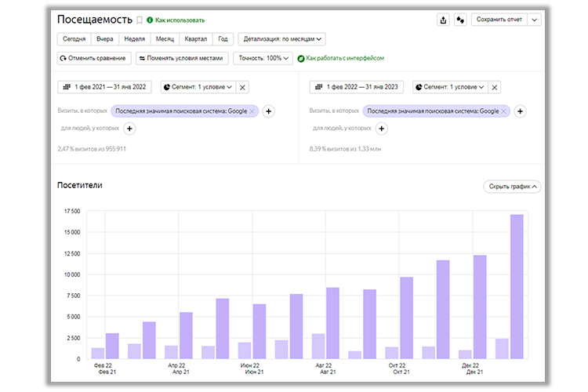Select the Неделя period tab
Image resolution: width=588 pixels, height=392 pixels.
tap(134, 38)
